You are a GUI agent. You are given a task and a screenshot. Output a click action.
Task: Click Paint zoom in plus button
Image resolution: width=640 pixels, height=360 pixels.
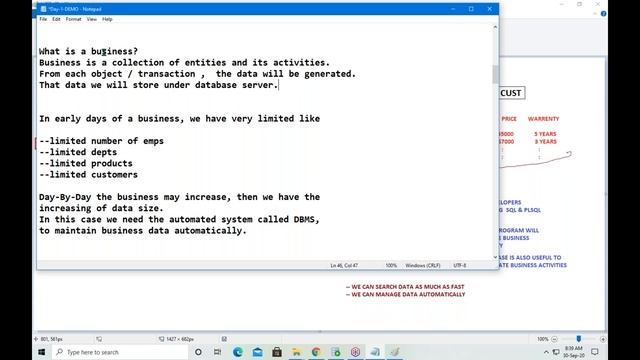coord(603,339)
